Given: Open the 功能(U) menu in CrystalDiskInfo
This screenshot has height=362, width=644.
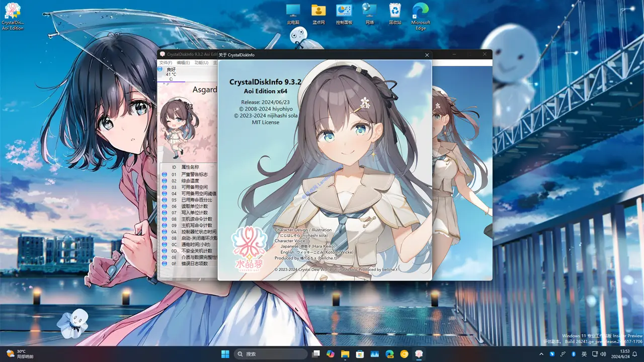Looking at the screenshot, I should pyautogui.click(x=201, y=63).
